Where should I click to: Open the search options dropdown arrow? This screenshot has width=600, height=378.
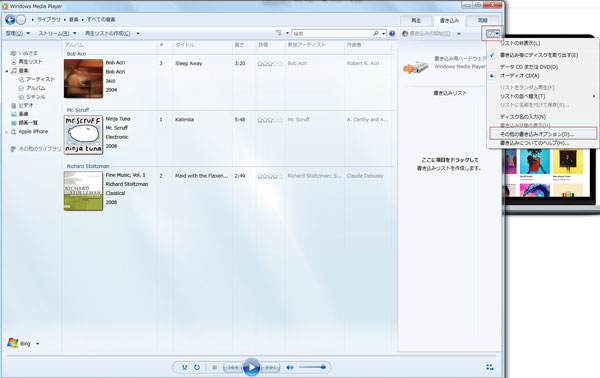383,34
